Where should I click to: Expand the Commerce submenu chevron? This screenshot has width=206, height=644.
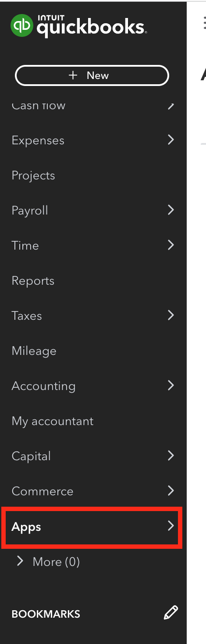click(x=171, y=491)
